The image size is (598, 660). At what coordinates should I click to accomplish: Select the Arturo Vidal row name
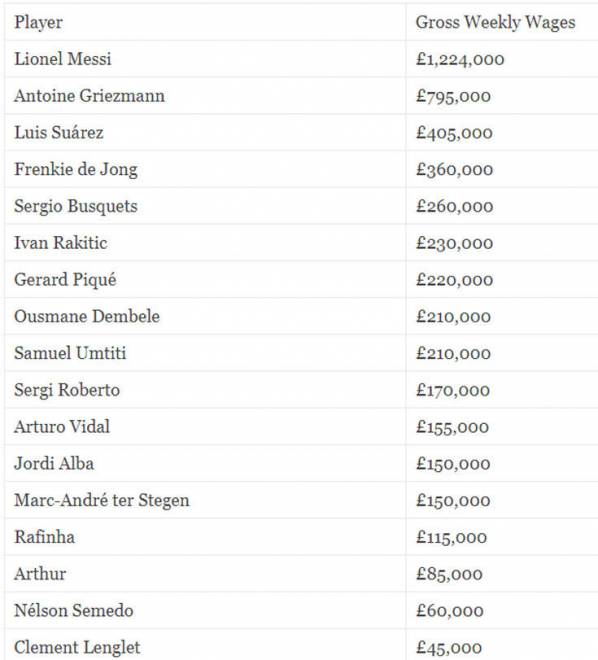tap(62, 427)
